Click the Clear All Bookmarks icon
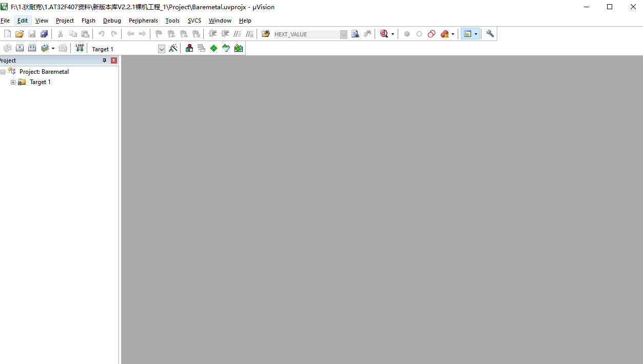 click(196, 34)
